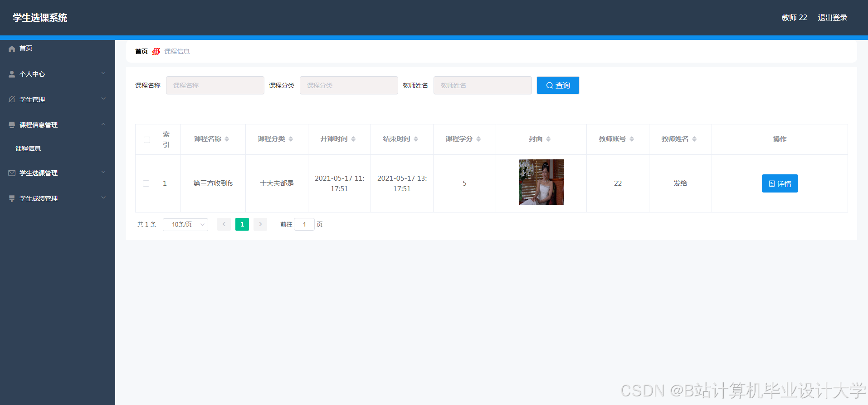Viewport: 868px width, 405px height.
Task: Select page 1 pagination button
Action: coord(242,224)
